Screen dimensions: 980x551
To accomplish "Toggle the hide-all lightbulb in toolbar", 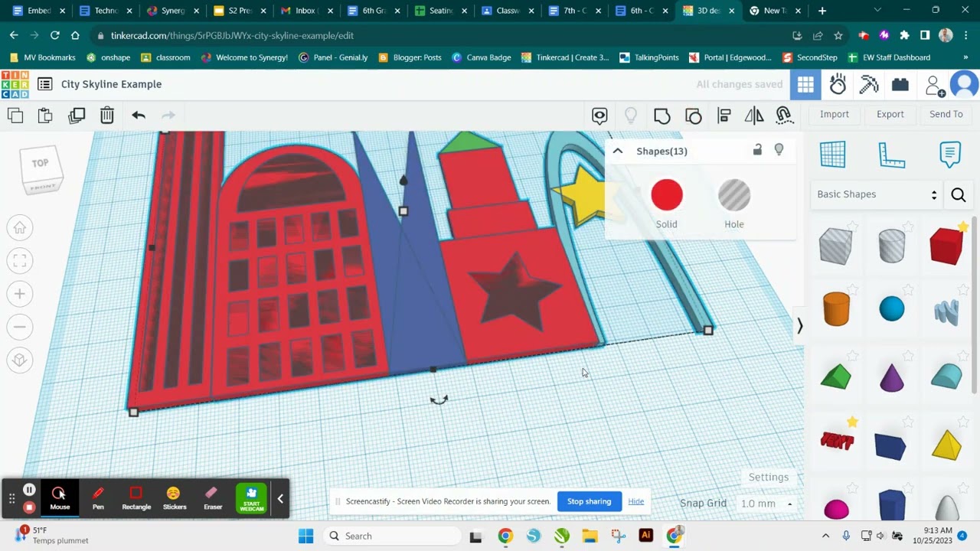I will point(631,116).
